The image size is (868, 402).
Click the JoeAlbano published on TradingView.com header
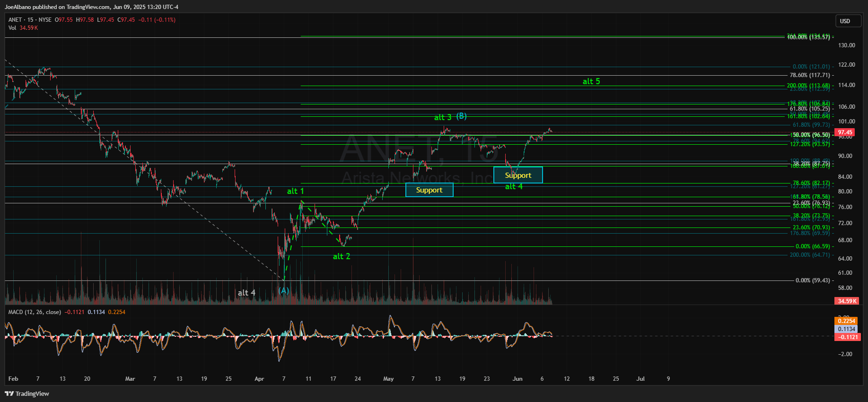coord(91,7)
